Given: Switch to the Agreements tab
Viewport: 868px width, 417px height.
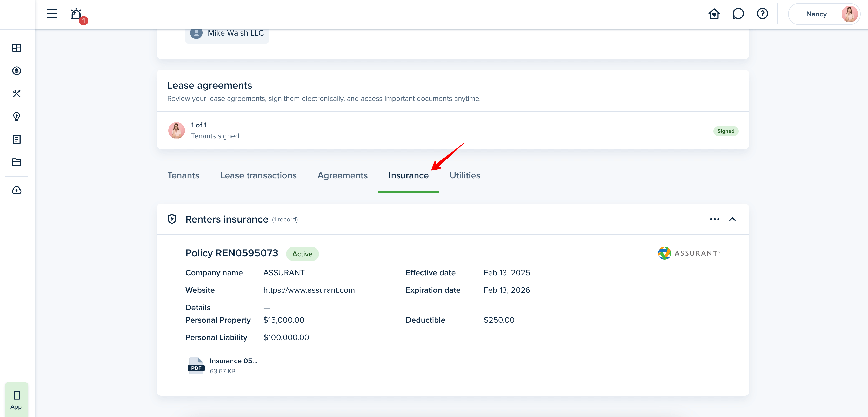Looking at the screenshot, I should pos(342,175).
